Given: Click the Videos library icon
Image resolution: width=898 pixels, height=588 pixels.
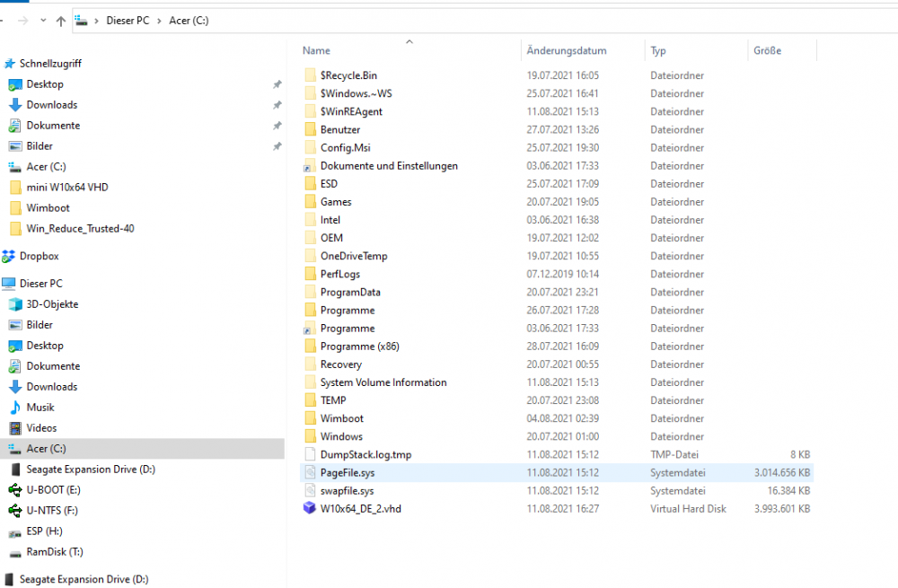Looking at the screenshot, I should tap(15, 428).
